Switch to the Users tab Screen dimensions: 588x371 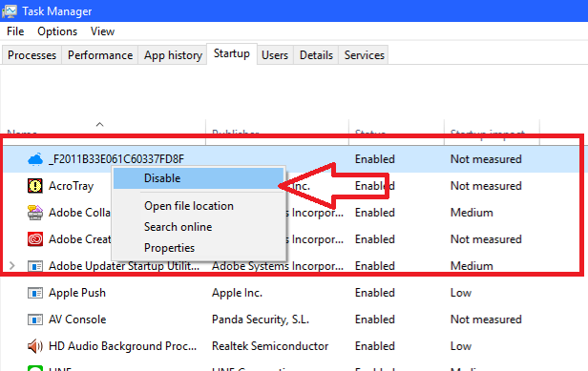tap(275, 55)
